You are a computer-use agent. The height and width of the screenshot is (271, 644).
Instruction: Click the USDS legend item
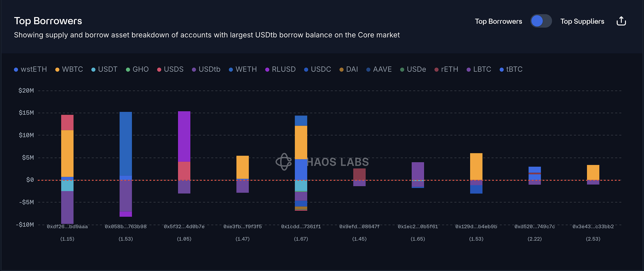[x=170, y=69]
